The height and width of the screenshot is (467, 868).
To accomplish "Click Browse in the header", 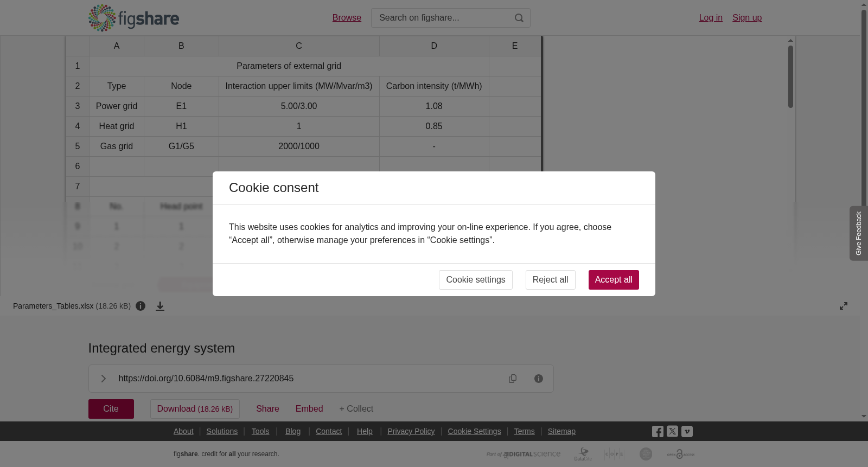I will click(x=347, y=18).
